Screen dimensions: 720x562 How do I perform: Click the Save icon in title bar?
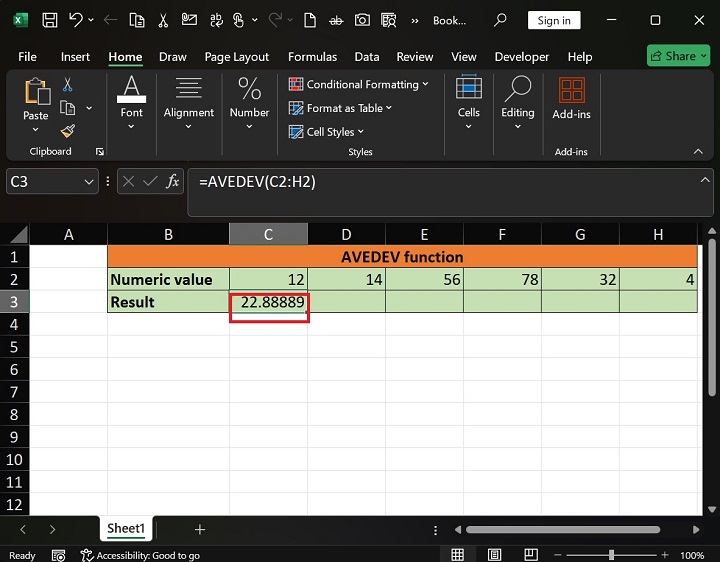click(x=49, y=20)
